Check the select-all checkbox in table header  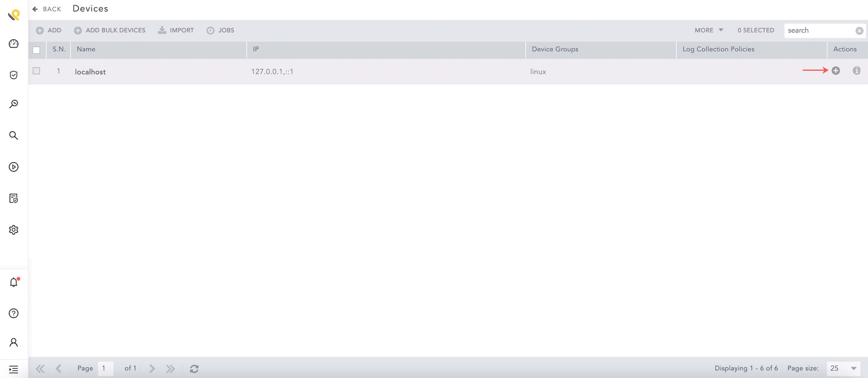point(36,50)
